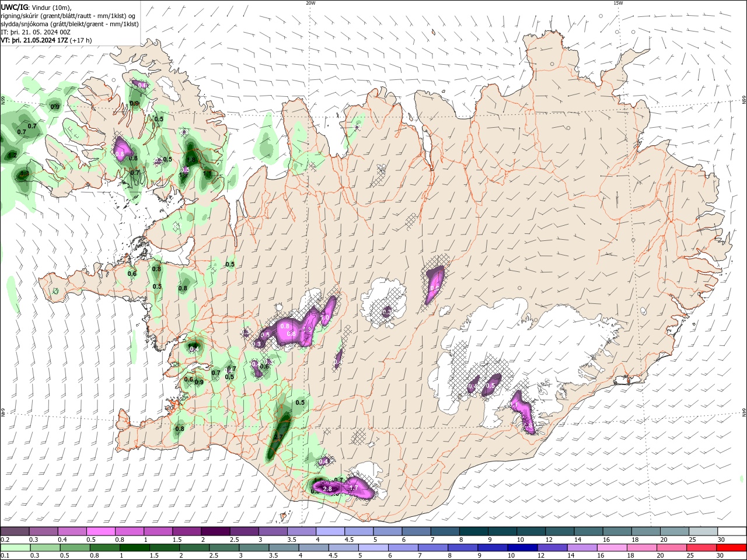Select the grey-purple 0.2 swatch, upper legend

pyautogui.click(x=15, y=531)
